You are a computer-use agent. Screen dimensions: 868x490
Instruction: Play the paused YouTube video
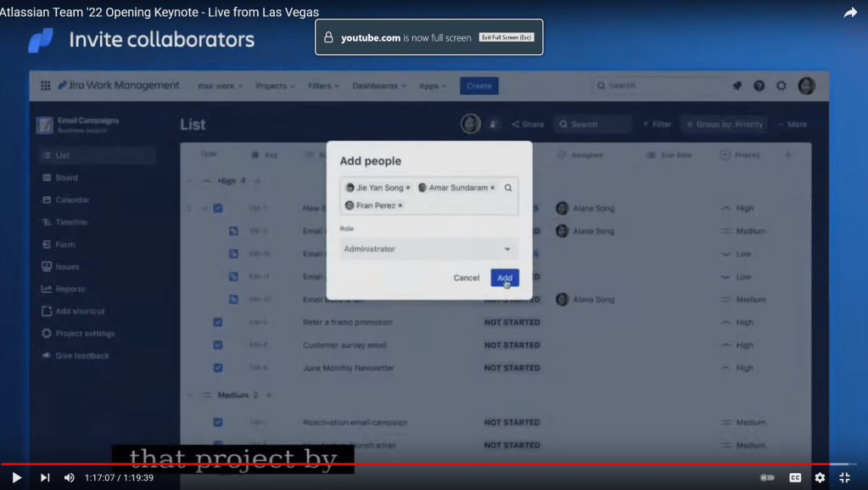[16, 477]
